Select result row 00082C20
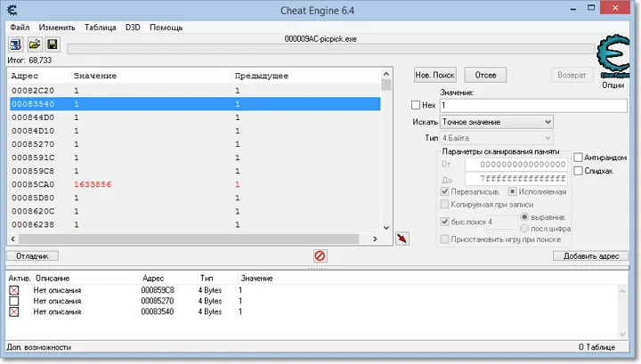The image size is (641, 364). pos(195,91)
